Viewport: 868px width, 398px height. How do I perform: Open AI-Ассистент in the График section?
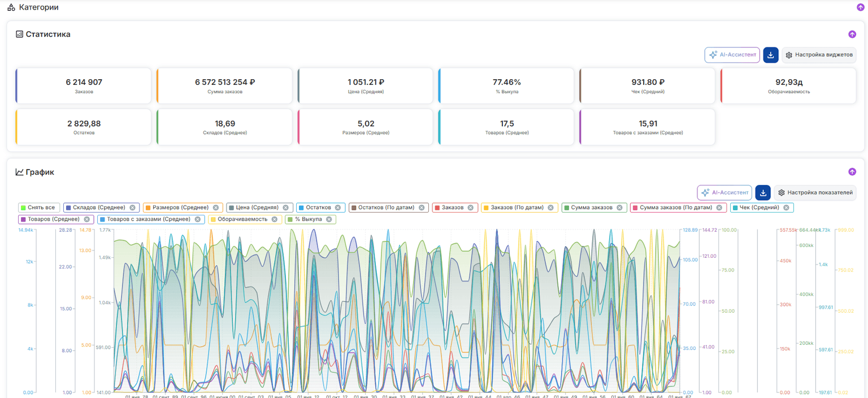[724, 192]
